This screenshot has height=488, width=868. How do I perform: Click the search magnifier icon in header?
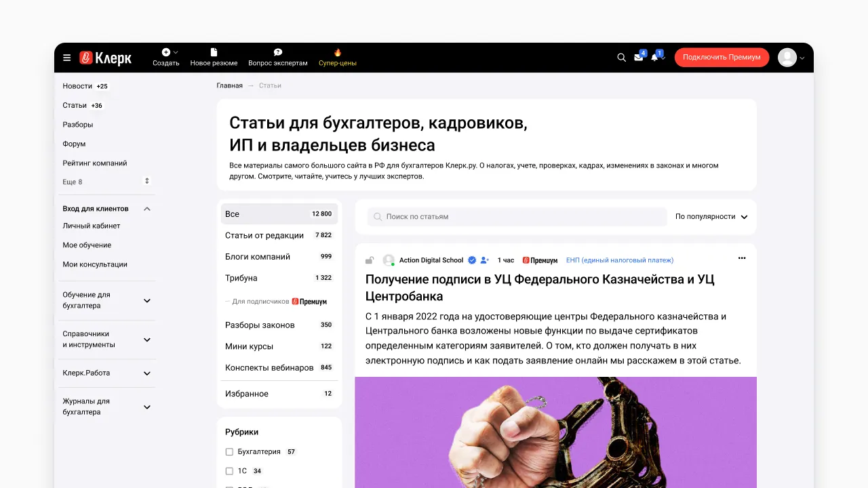point(621,58)
